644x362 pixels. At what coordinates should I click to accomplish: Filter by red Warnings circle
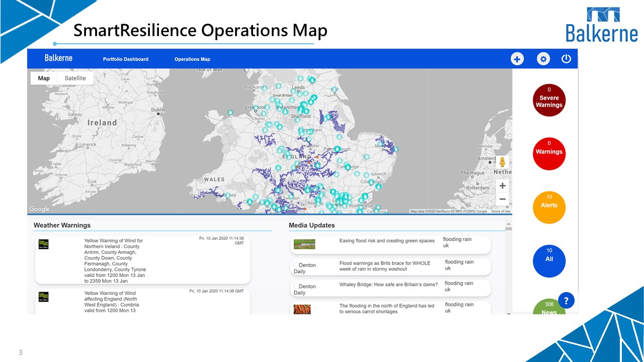click(x=549, y=154)
